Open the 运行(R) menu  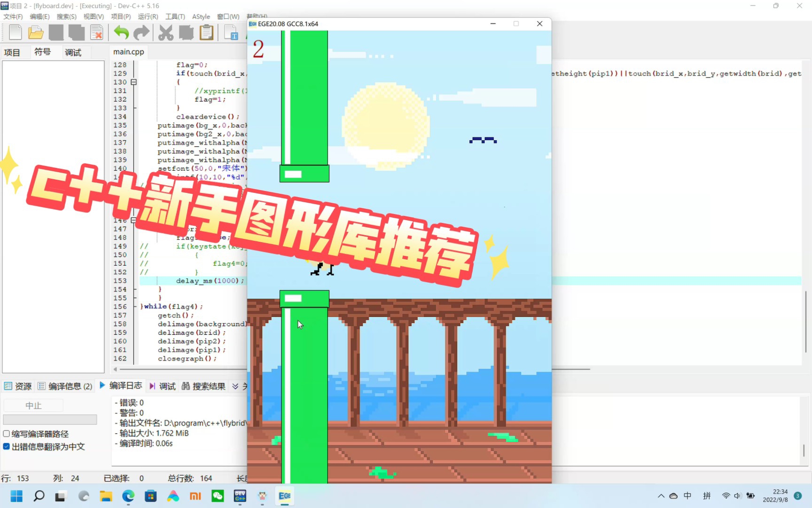tap(148, 16)
